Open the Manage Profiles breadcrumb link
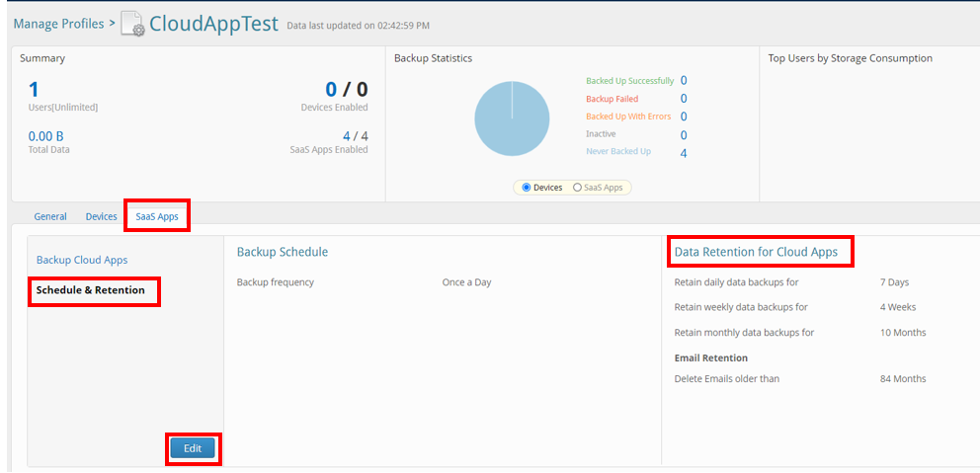The width and height of the screenshot is (980, 473). [58, 24]
